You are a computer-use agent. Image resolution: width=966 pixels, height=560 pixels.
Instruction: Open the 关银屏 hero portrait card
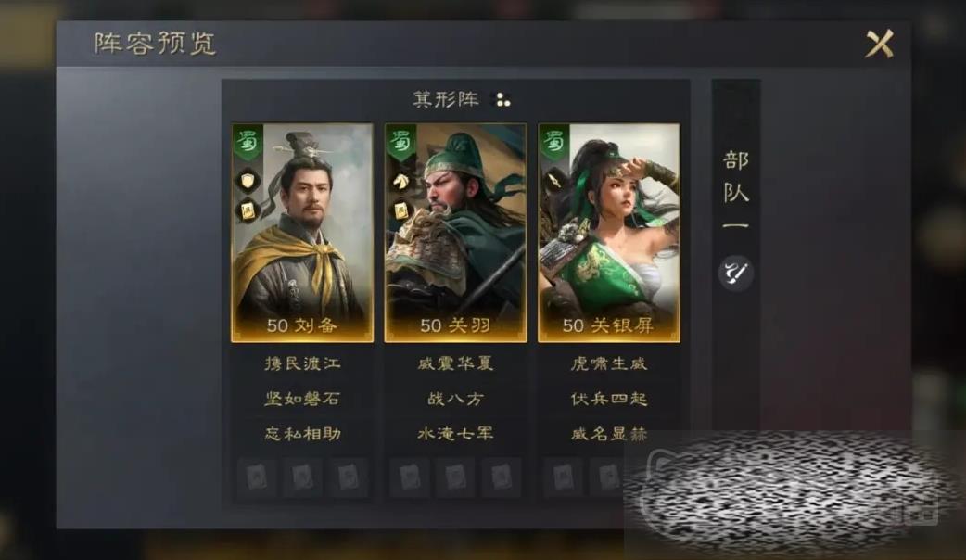tap(609, 233)
